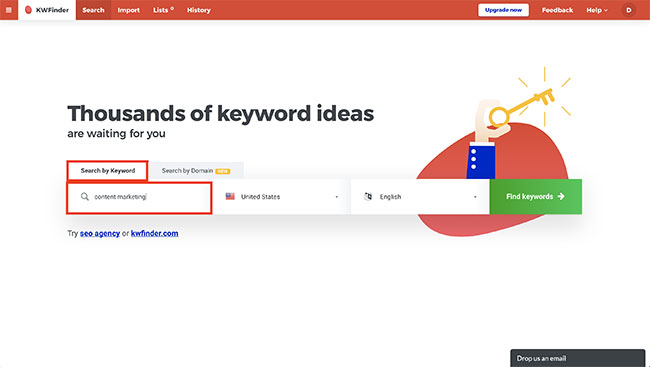Viewport: 650px width, 367px height.
Task: Click the NEW badge on domain tab
Action: point(223,171)
